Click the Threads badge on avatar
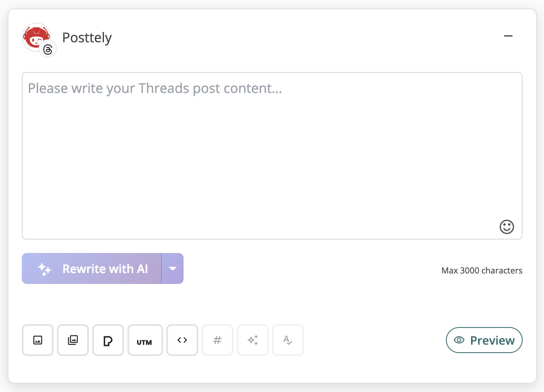 (x=48, y=49)
